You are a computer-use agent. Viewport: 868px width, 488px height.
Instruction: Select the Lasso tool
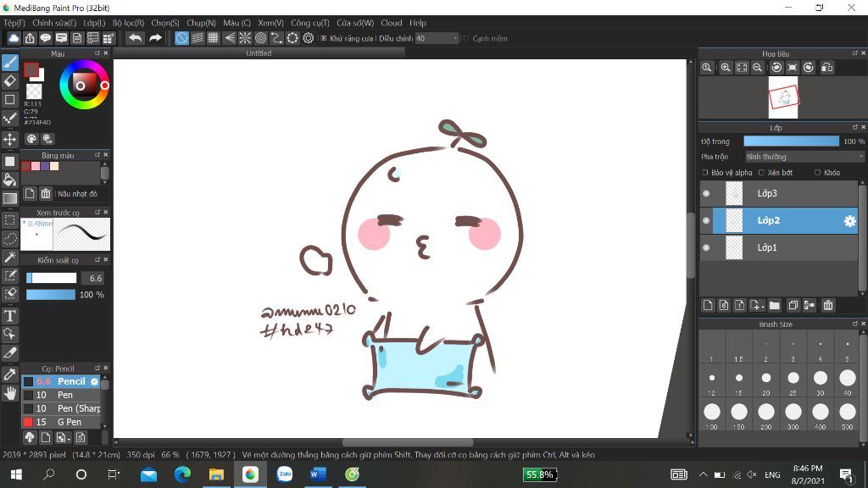tap(10, 238)
